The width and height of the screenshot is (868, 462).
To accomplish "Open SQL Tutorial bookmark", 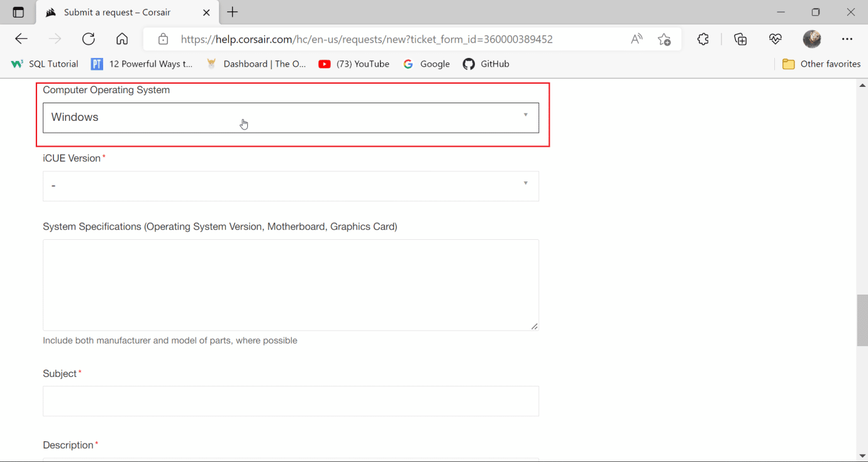I will pyautogui.click(x=45, y=64).
